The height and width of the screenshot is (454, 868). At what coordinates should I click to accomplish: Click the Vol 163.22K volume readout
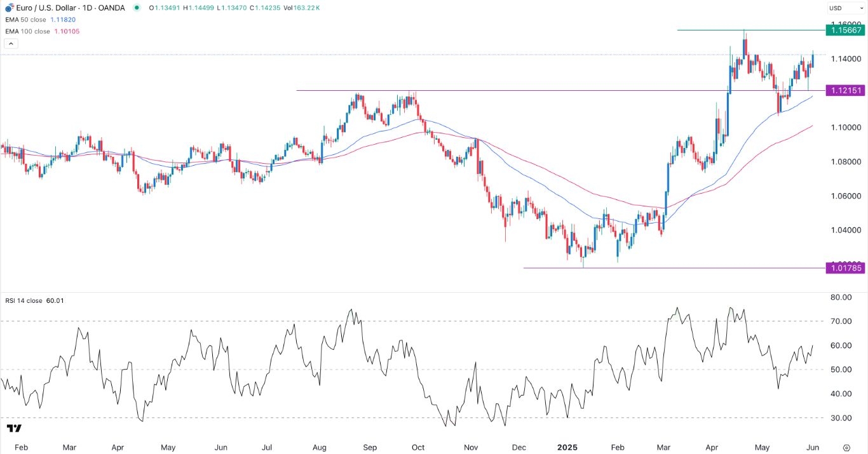[302, 8]
